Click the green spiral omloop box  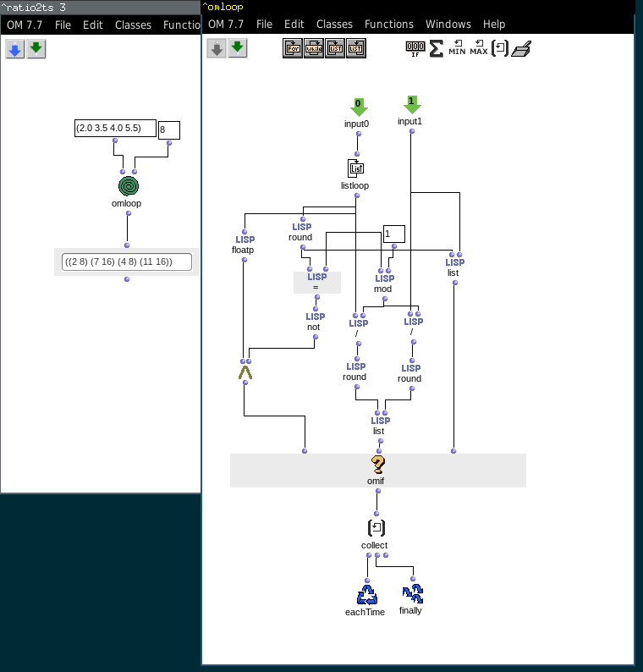(128, 186)
